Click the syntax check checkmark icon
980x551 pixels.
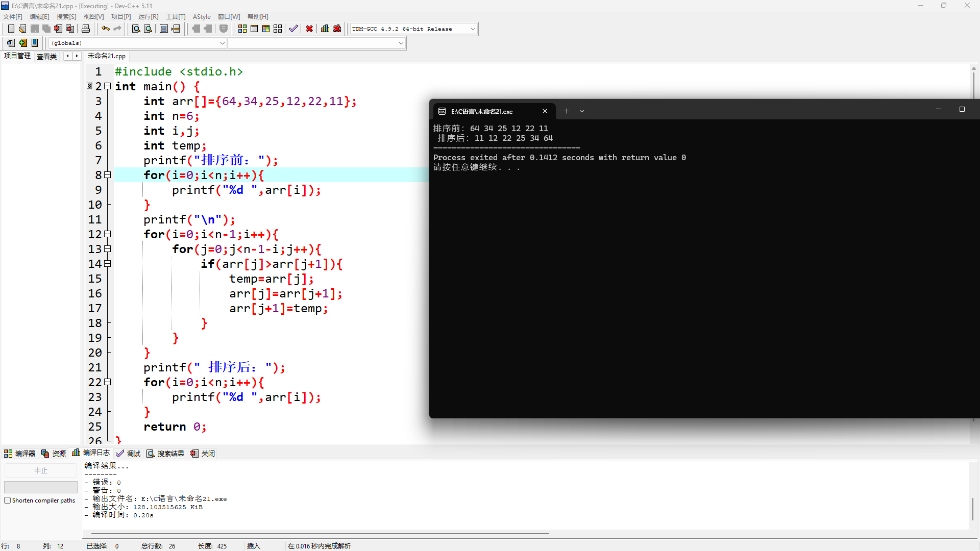[293, 29]
